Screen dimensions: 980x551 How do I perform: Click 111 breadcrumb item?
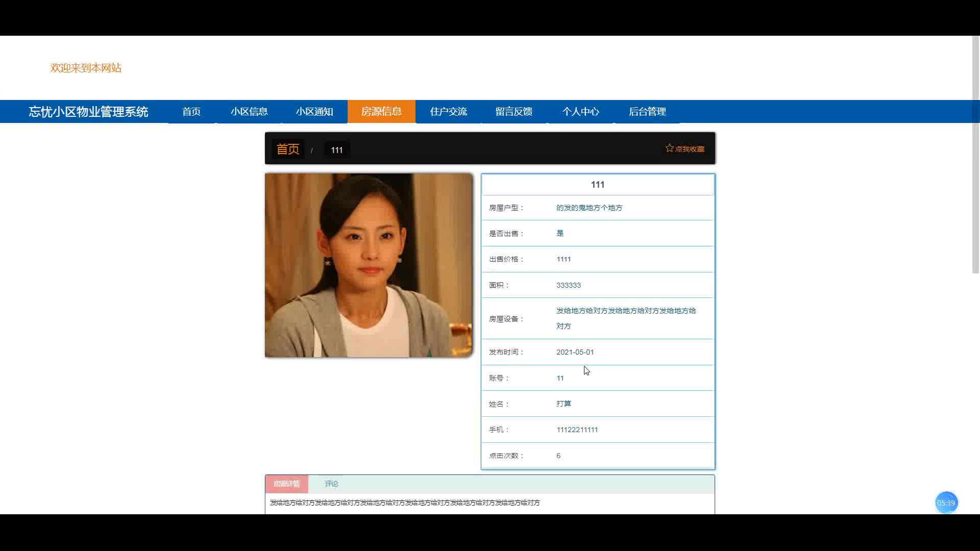tap(337, 150)
